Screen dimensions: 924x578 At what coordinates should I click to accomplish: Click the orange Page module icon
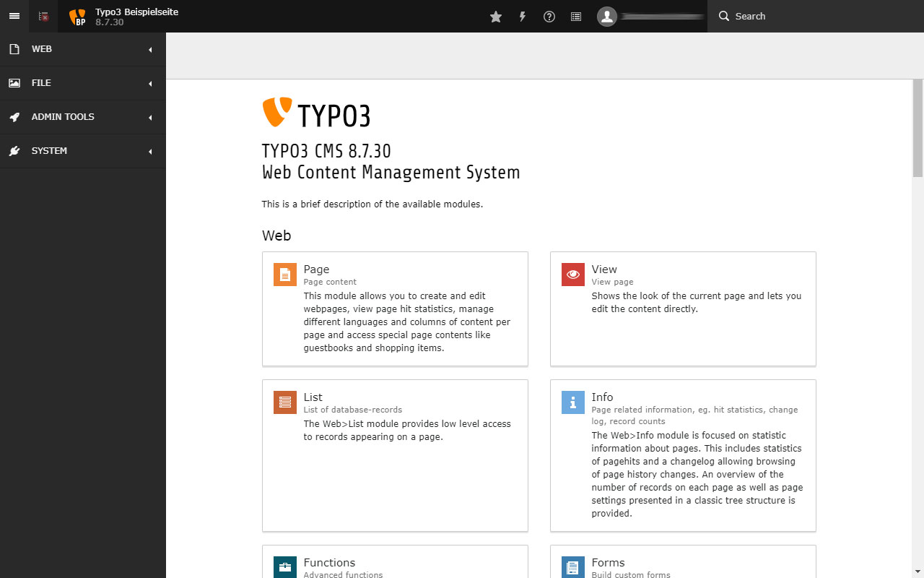click(x=285, y=275)
